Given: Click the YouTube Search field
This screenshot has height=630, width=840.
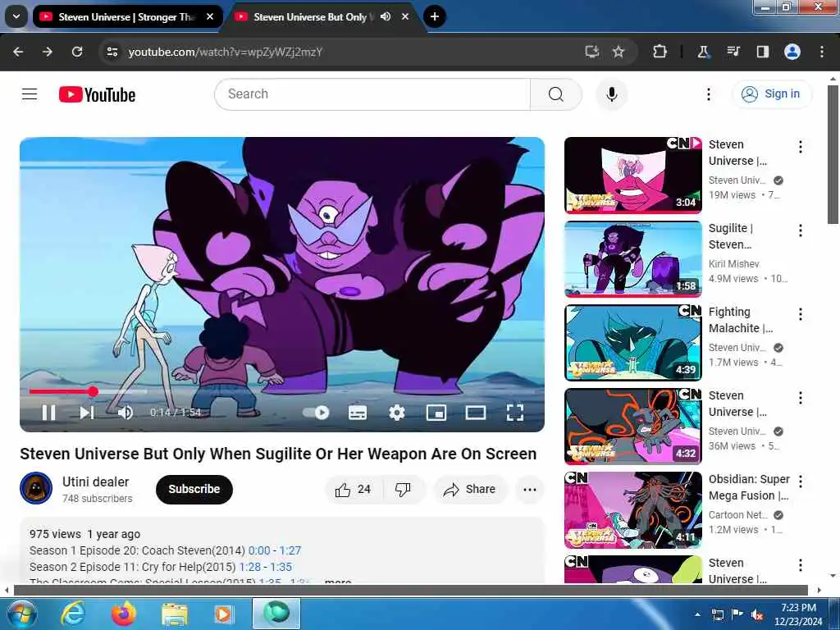Looking at the screenshot, I should point(372,94).
